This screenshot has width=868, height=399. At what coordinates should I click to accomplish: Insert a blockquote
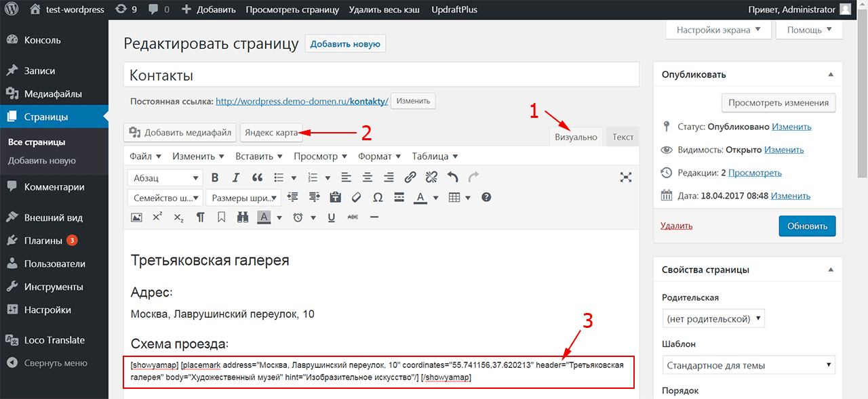[x=257, y=177]
